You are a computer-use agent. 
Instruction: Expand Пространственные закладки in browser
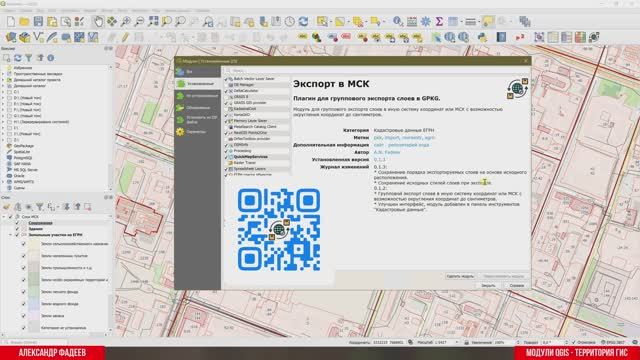pyautogui.click(x=3, y=74)
